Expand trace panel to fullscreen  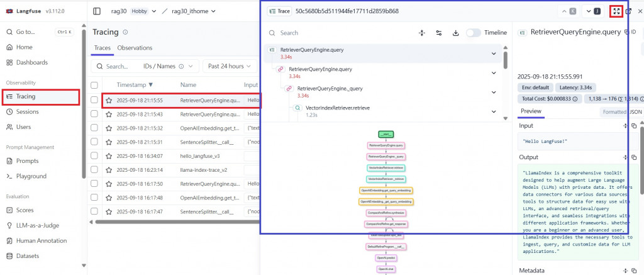(616, 11)
